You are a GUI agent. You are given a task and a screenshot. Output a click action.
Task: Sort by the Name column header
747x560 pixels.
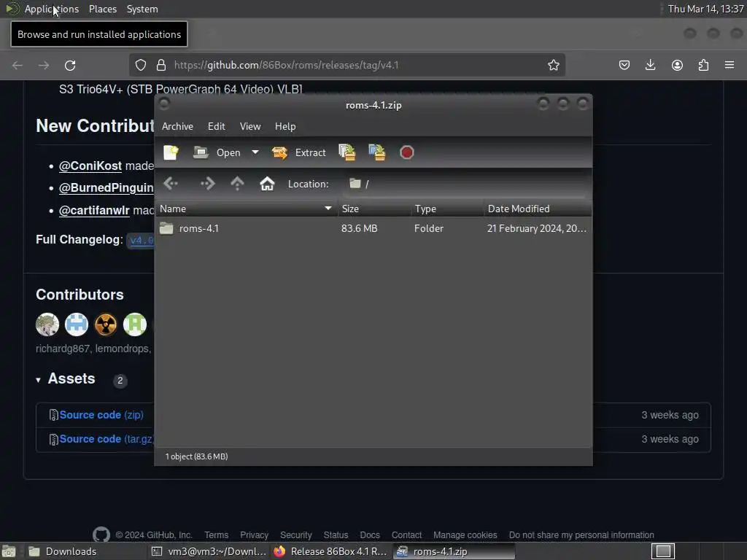(x=247, y=209)
